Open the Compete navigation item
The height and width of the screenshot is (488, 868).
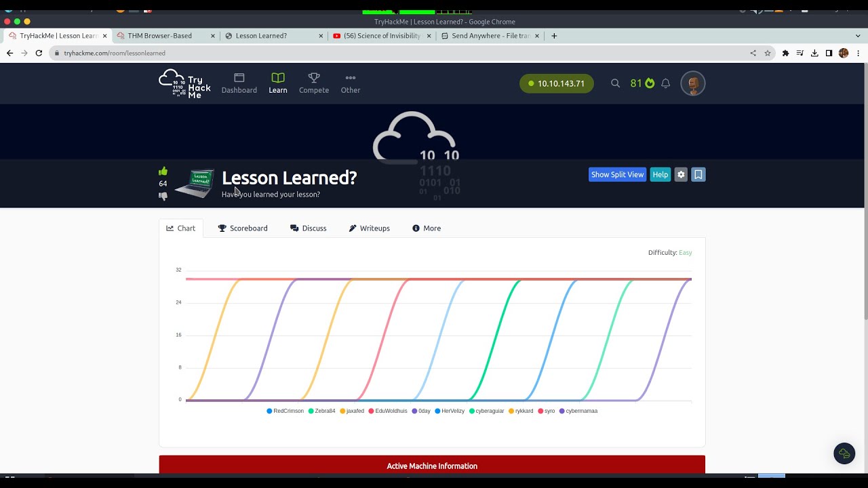tap(314, 83)
